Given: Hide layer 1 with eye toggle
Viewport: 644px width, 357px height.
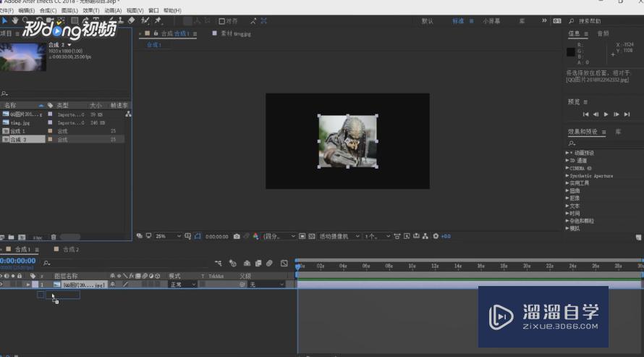Looking at the screenshot, I should (x=1, y=285).
